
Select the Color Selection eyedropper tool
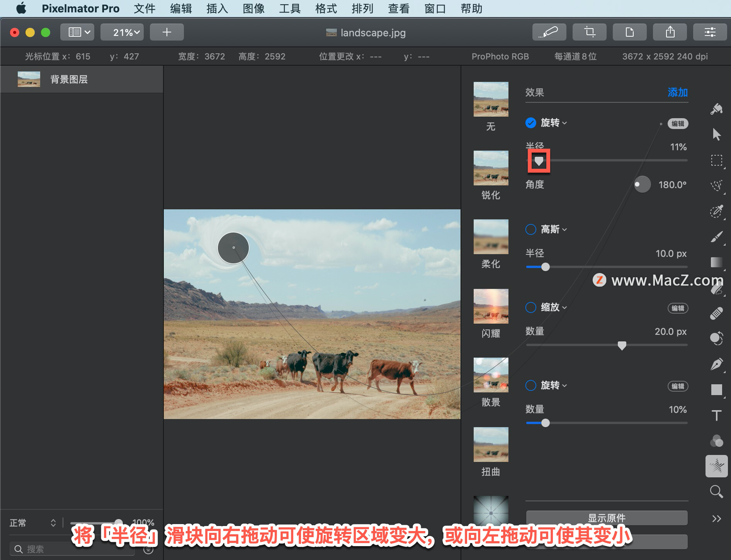[x=716, y=211]
